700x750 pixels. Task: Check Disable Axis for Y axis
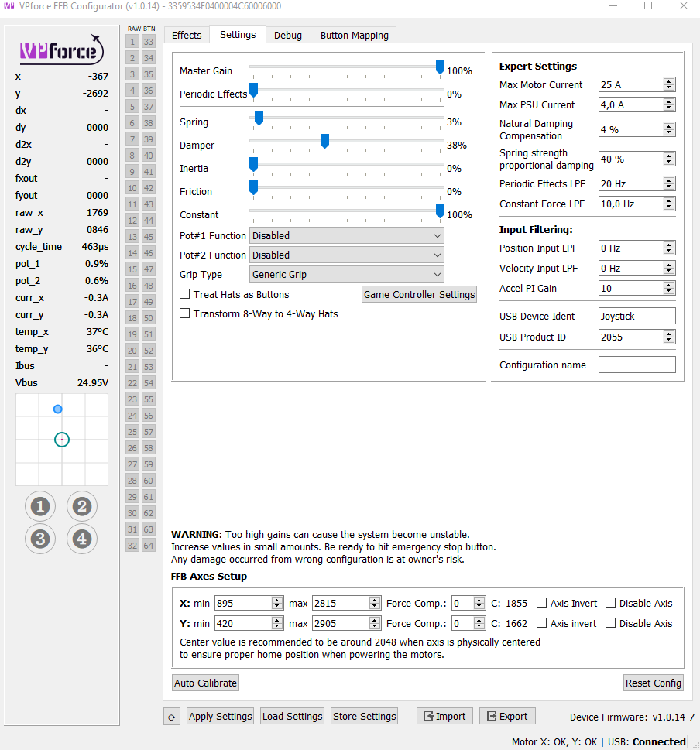610,623
